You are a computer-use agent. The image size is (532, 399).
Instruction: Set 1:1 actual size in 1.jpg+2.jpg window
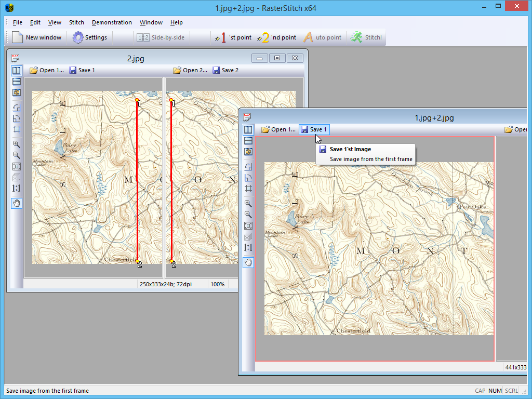coord(248,248)
